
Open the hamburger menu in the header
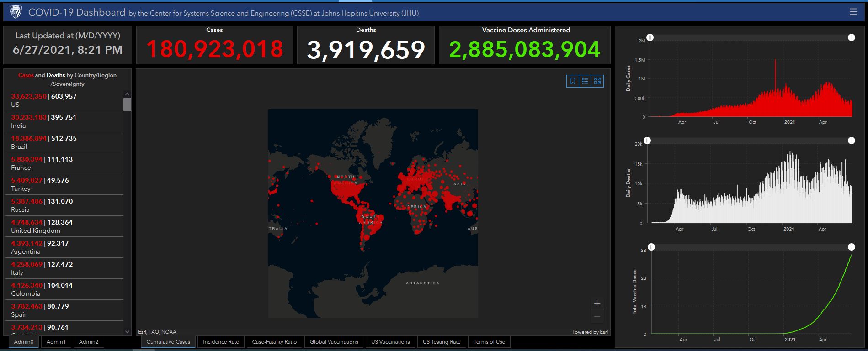[853, 12]
